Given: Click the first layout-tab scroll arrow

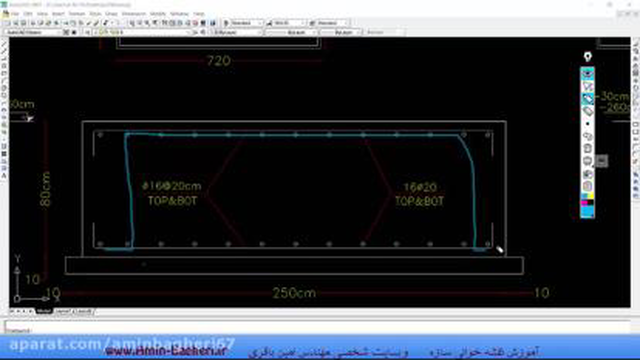Looking at the screenshot, I should pos(12,311).
